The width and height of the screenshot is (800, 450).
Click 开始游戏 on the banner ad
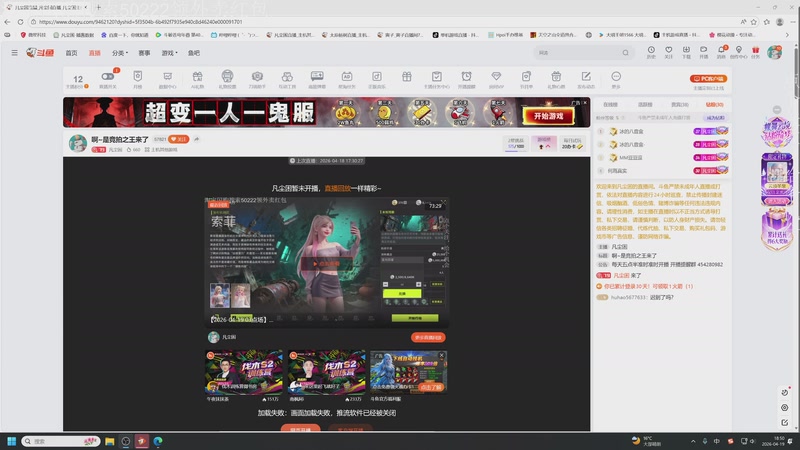(548, 116)
